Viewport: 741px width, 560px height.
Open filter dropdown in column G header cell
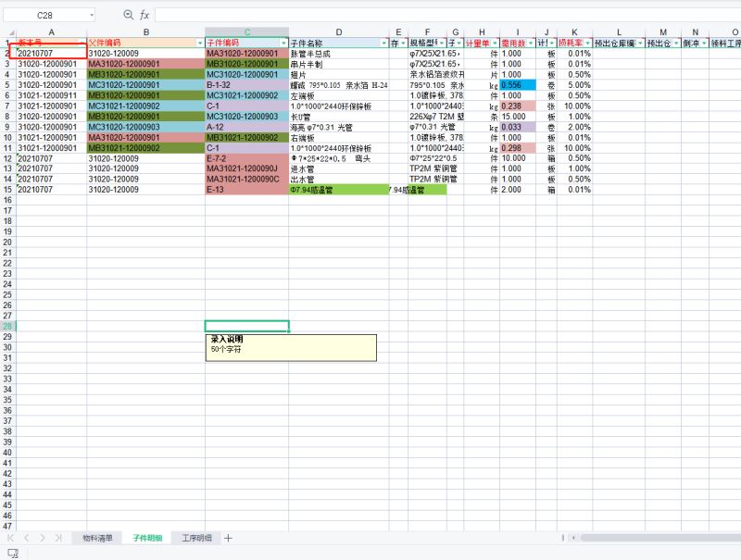coord(458,43)
